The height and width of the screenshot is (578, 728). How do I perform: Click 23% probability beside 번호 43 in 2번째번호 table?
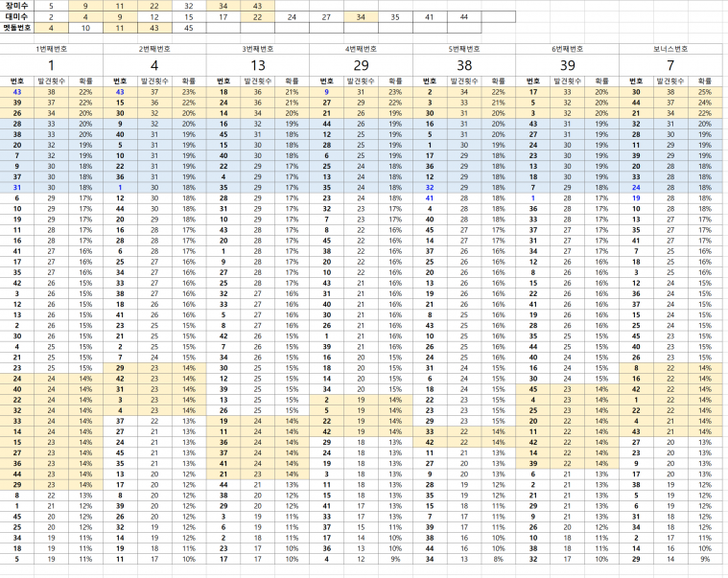pyautogui.click(x=189, y=92)
